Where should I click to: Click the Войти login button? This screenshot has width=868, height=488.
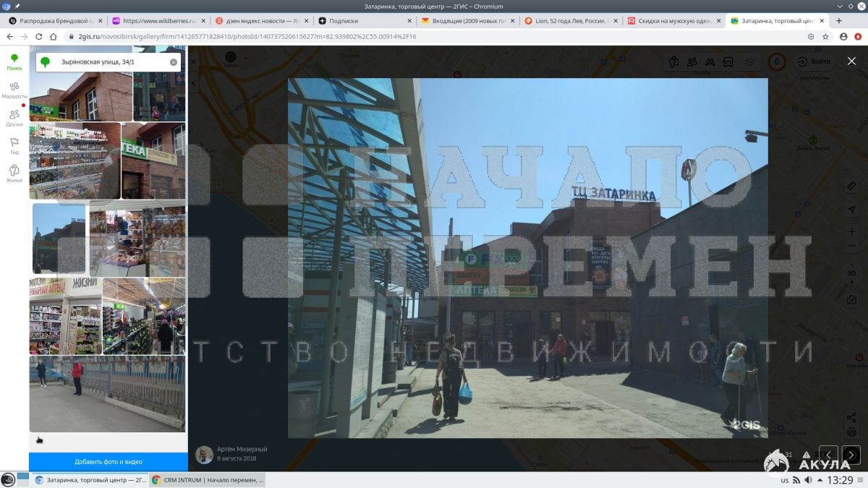click(814, 61)
